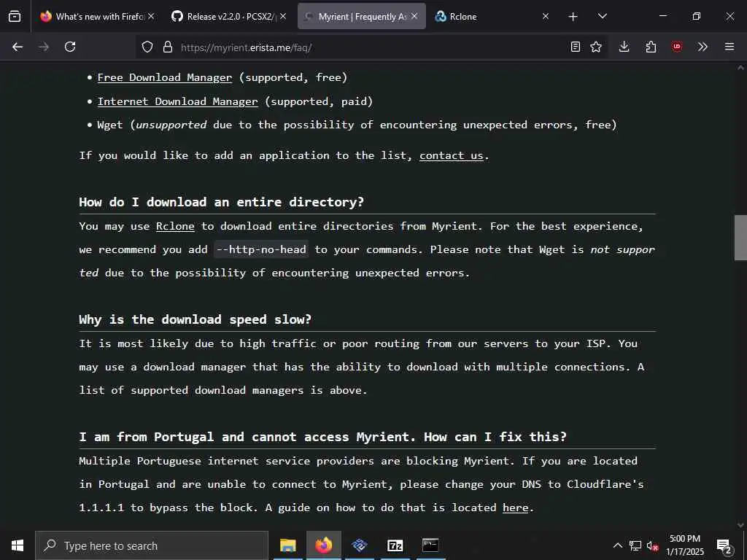Viewport: 747px width, 560px height.
Task: Open the uBlock Origin extension icon
Action: click(x=677, y=47)
